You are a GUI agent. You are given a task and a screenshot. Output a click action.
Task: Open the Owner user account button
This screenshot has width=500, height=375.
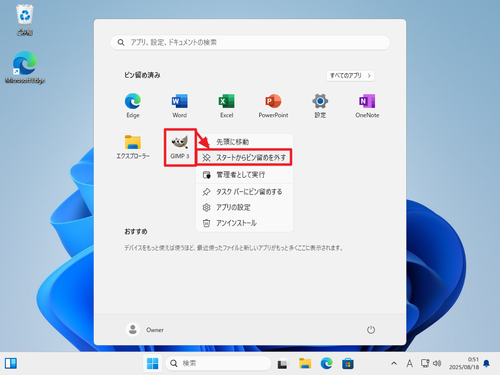click(145, 330)
